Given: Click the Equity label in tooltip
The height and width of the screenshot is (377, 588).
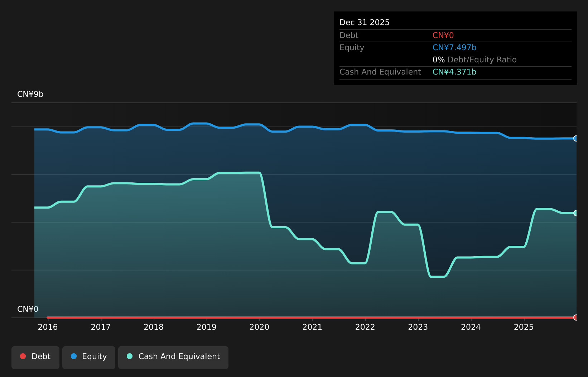Looking at the screenshot, I should 352,48.
